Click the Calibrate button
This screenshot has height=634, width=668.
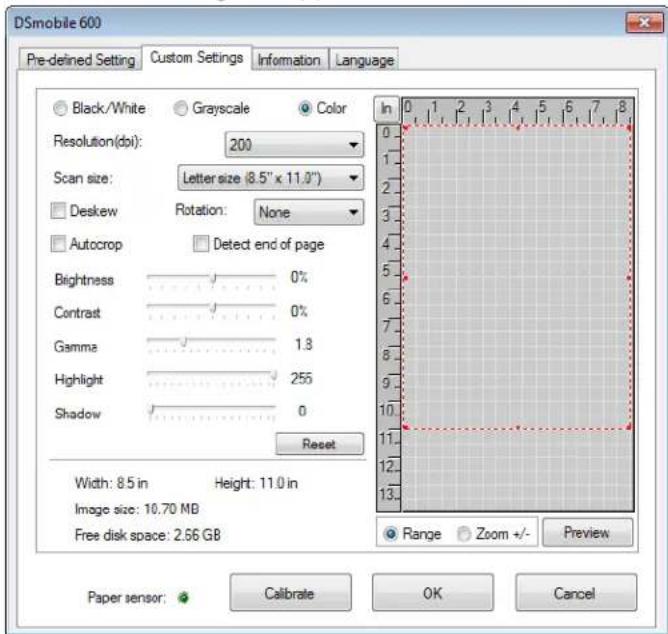[x=290, y=593]
